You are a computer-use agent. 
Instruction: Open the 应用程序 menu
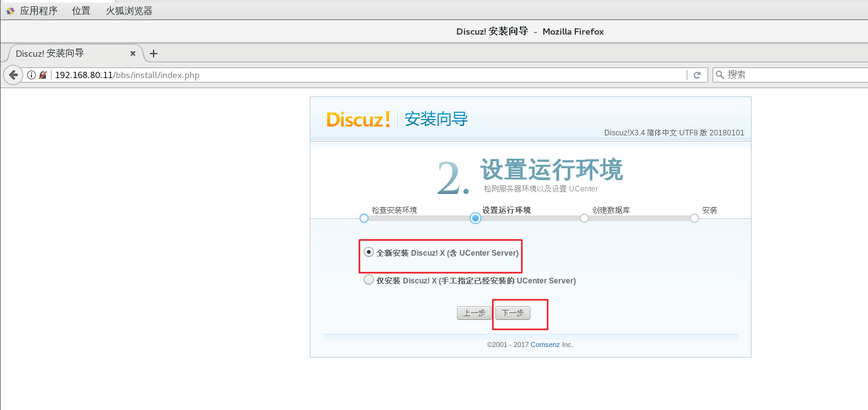pos(39,11)
